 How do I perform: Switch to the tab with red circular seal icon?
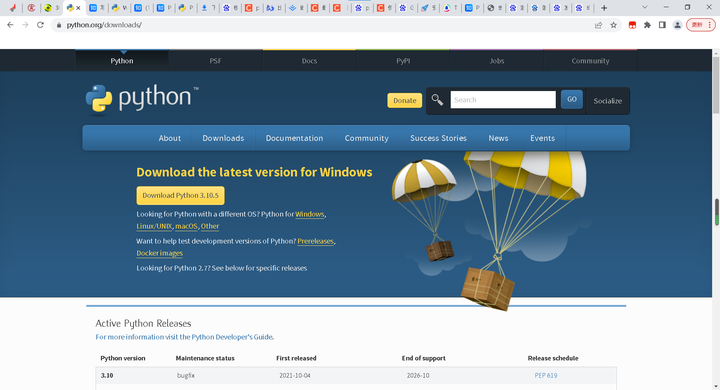click(x=31, y=8)
